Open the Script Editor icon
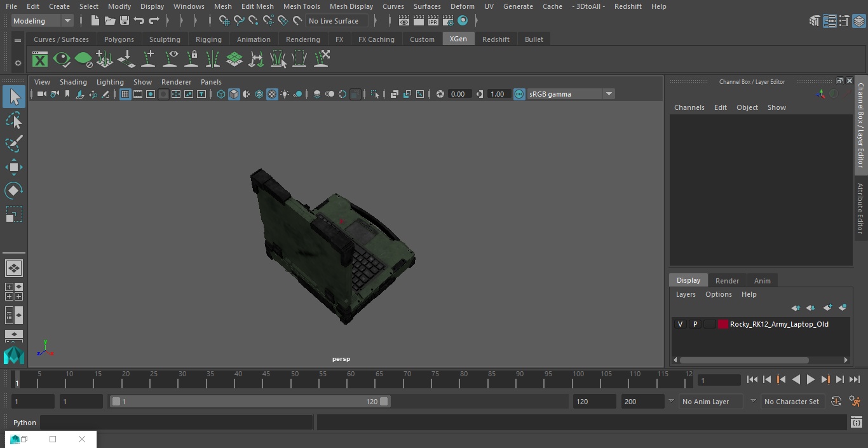868x448 pixels. 856,423
